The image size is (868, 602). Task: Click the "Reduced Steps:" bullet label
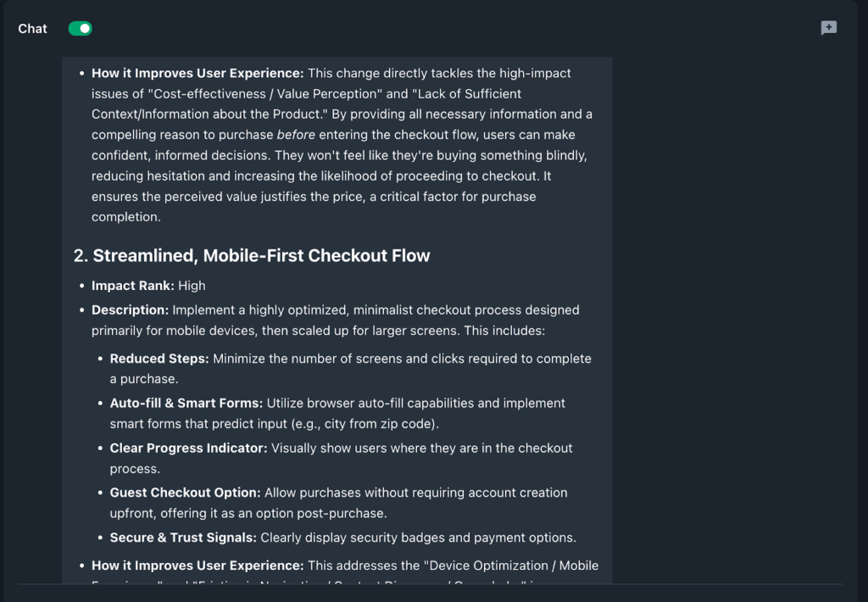click(x=159, y=359)
